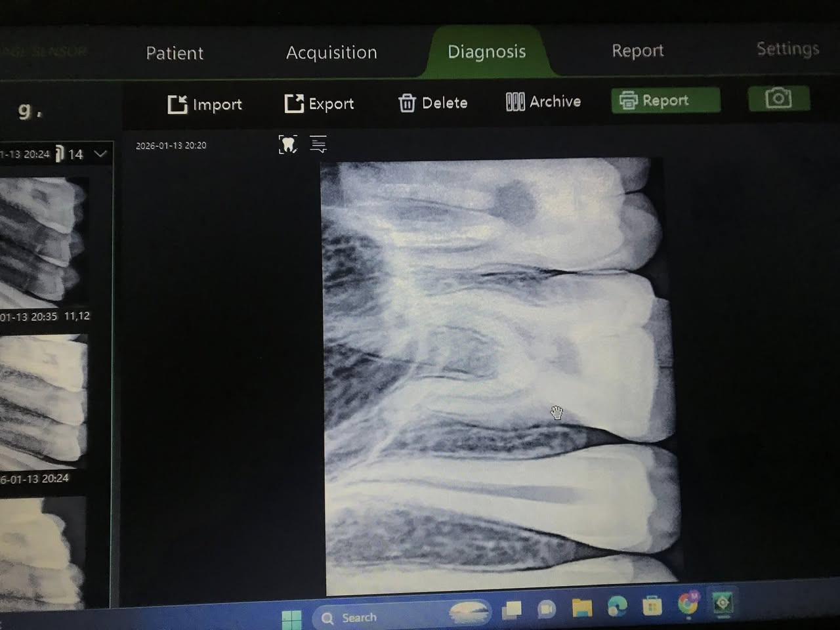Image resolution: width=840 pixels, height=630 pixels.
Task: Click the tooth selection icon above the X-ray
Action: click(x=287, y=144)
